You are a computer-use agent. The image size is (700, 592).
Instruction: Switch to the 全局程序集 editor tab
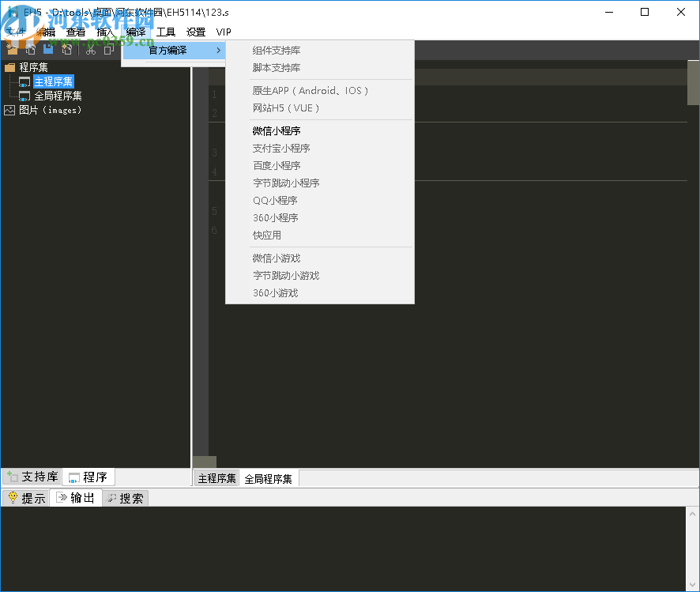pos(268,479)
